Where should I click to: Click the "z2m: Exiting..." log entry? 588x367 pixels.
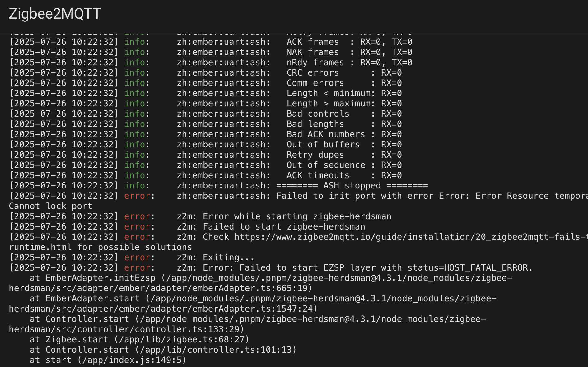tap(228, 258)
